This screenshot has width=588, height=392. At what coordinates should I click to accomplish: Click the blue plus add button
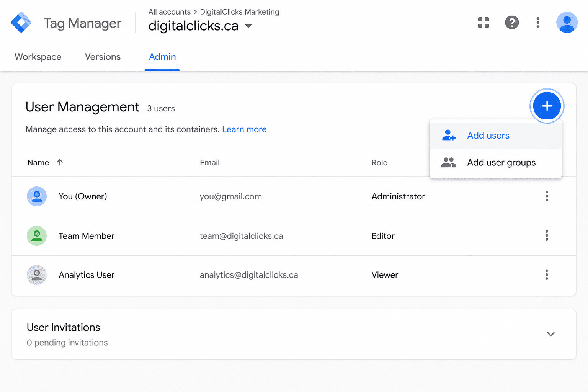tap(547, 106)
